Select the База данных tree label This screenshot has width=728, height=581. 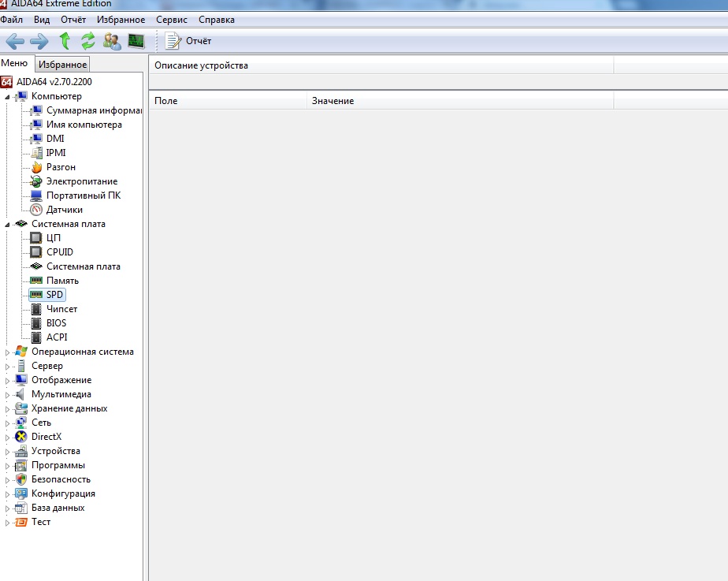[58, 508]
